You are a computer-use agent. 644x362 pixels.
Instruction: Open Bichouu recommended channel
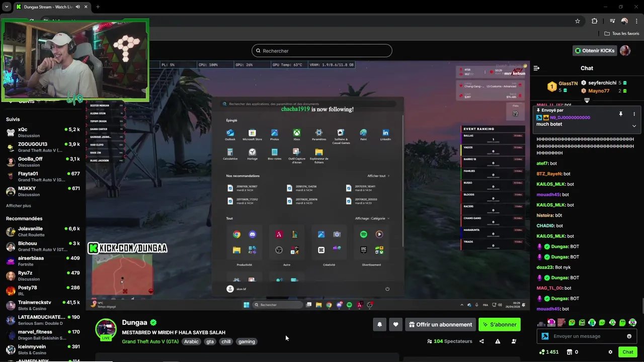(43, 246)
